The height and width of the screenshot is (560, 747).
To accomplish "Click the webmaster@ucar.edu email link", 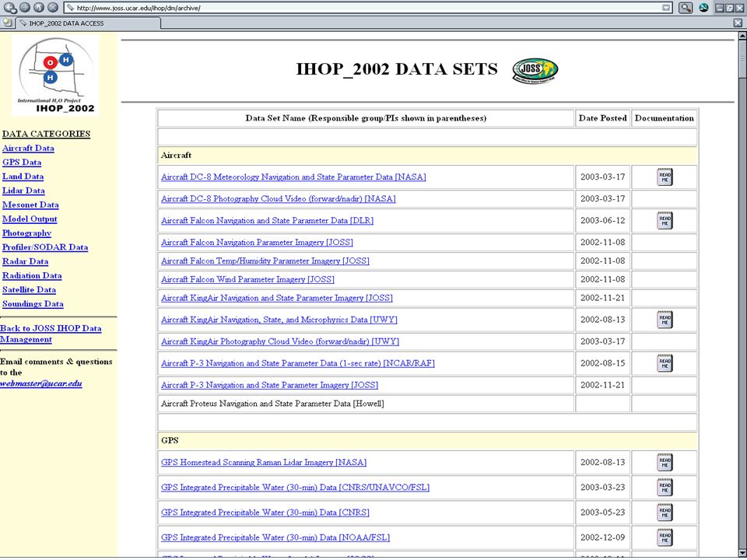I will 41,383.
